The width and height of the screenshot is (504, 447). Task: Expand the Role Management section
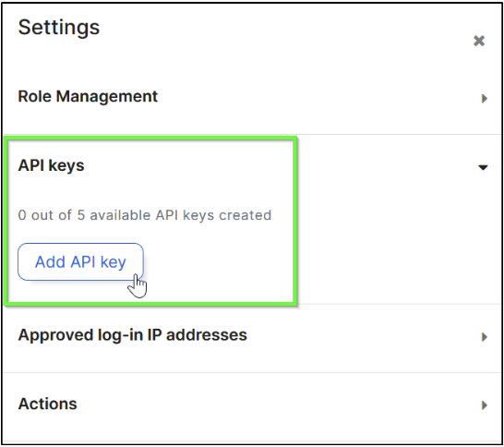click(x=252, y=97)
